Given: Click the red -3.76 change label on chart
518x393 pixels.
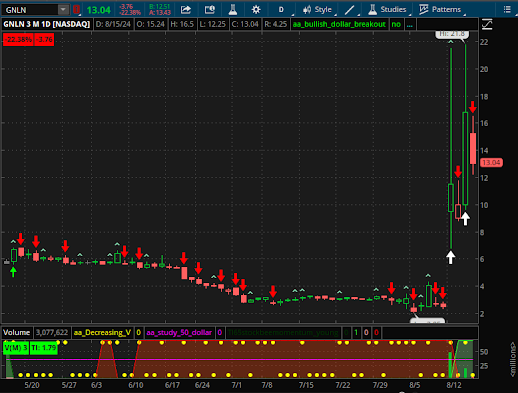Looking at the screenshot, I should coord(44,40).
